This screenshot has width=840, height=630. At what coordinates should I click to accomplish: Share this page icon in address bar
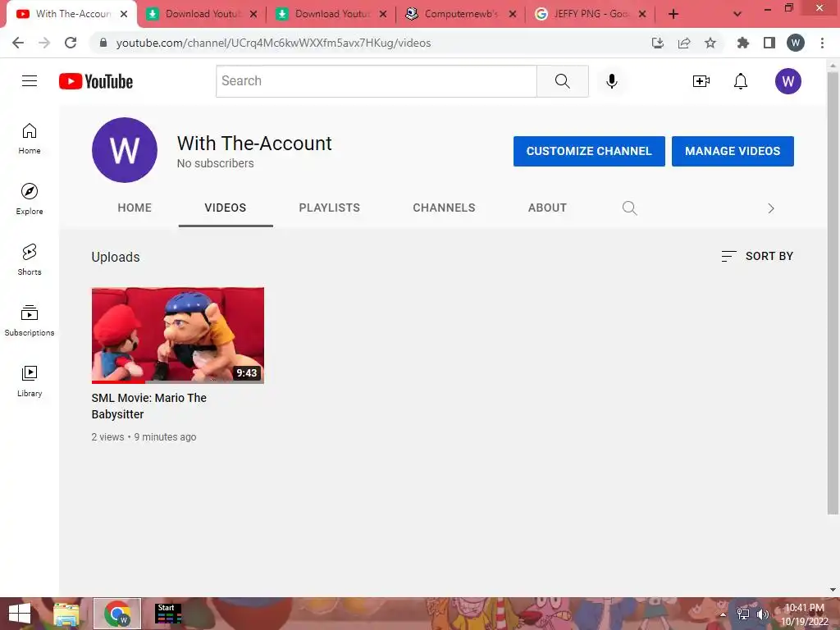tap(684, 43)
